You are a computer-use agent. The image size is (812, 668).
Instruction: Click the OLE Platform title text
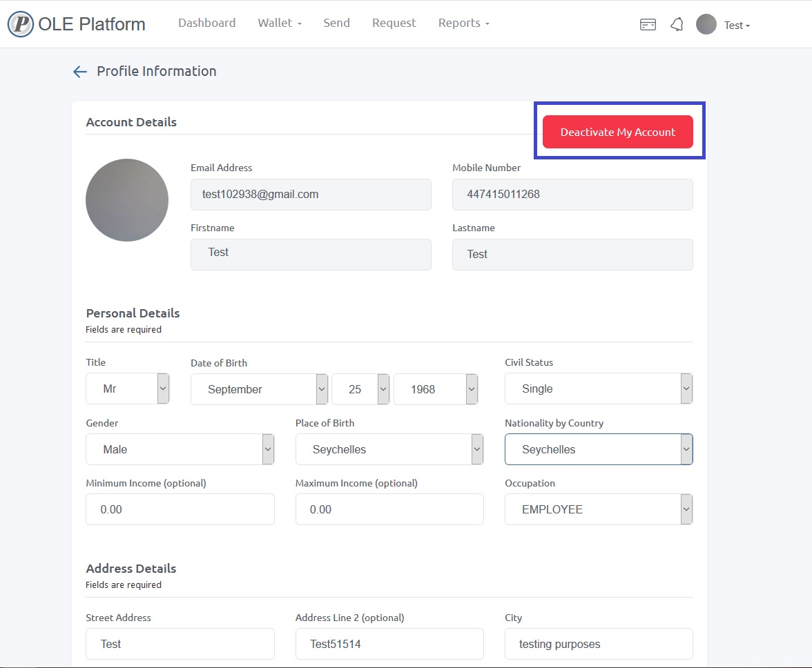coord(92,24)
